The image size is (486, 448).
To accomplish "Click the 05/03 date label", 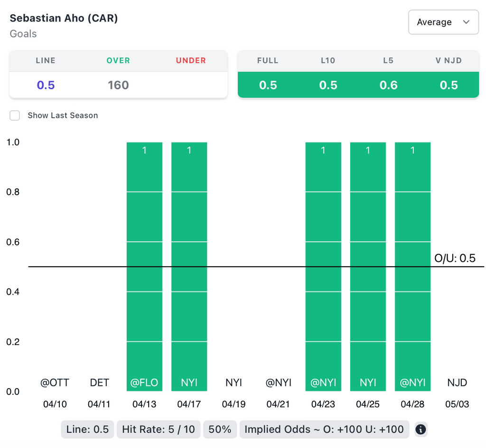I will tap(457, 404).
